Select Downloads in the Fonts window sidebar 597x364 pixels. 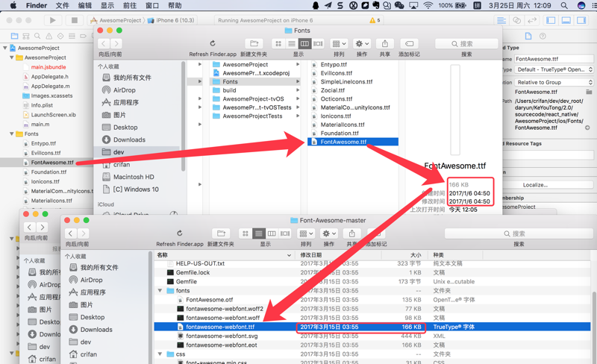tap(129, 139)
